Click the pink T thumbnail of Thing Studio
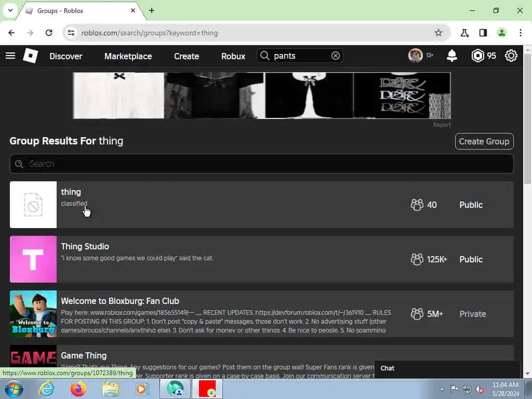This screenshot has width=532, height=399. click(33, 259)
